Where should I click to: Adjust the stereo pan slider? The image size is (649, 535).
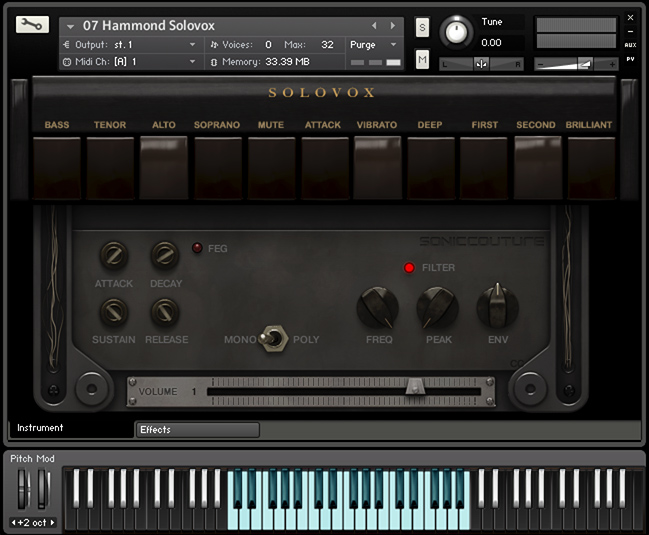point(481,64)
